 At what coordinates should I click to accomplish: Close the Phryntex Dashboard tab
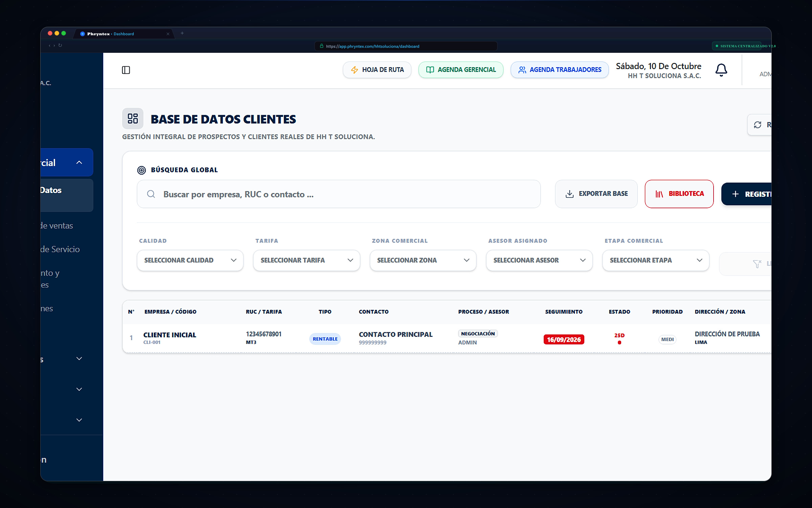coord(168,34)
